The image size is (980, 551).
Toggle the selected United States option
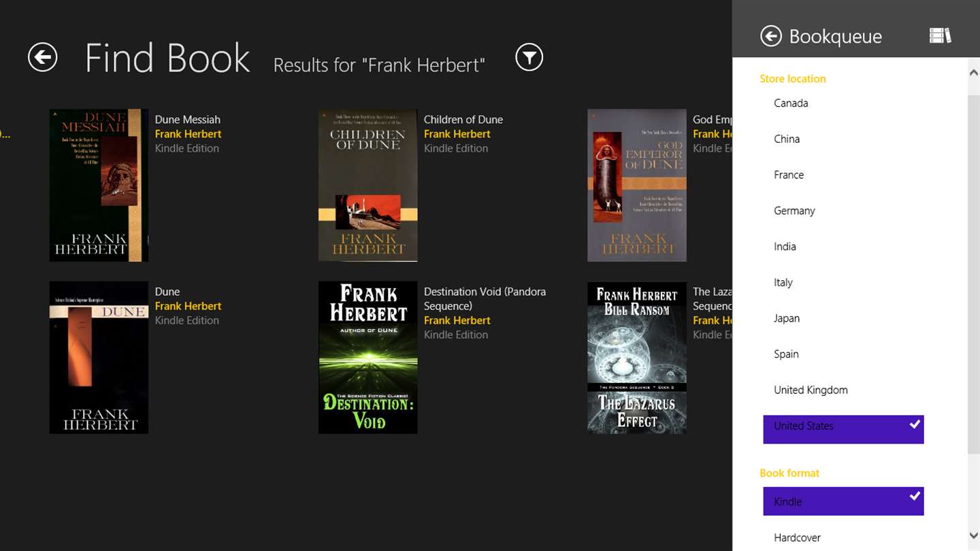click(843, 429)
